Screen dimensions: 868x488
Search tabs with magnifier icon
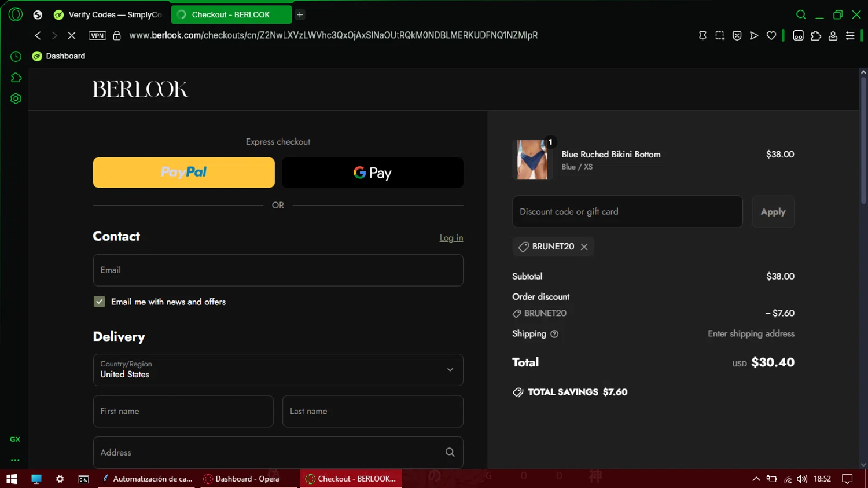click(x=801, y=14)
